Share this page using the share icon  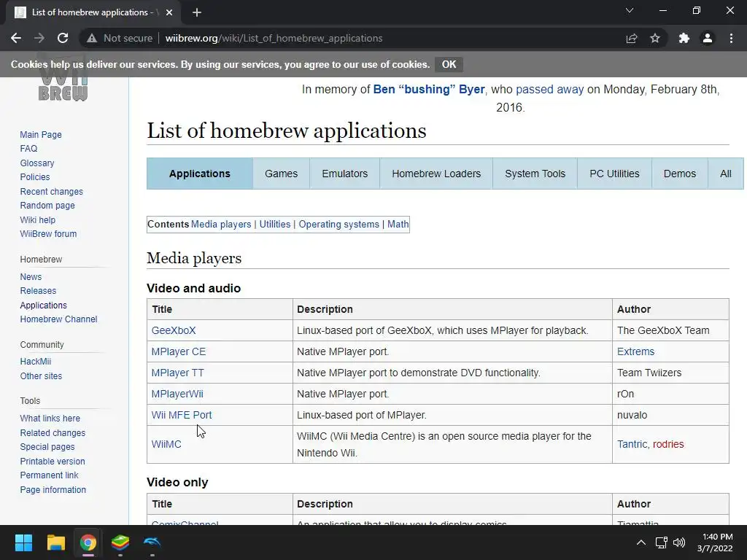coord(632,38)
